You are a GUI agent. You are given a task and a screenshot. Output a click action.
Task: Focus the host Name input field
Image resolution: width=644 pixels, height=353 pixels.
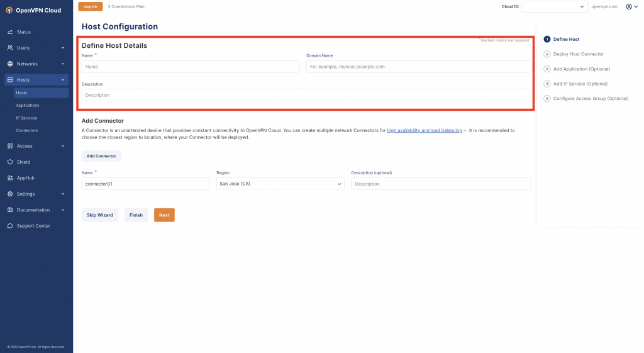pos(191,67)
